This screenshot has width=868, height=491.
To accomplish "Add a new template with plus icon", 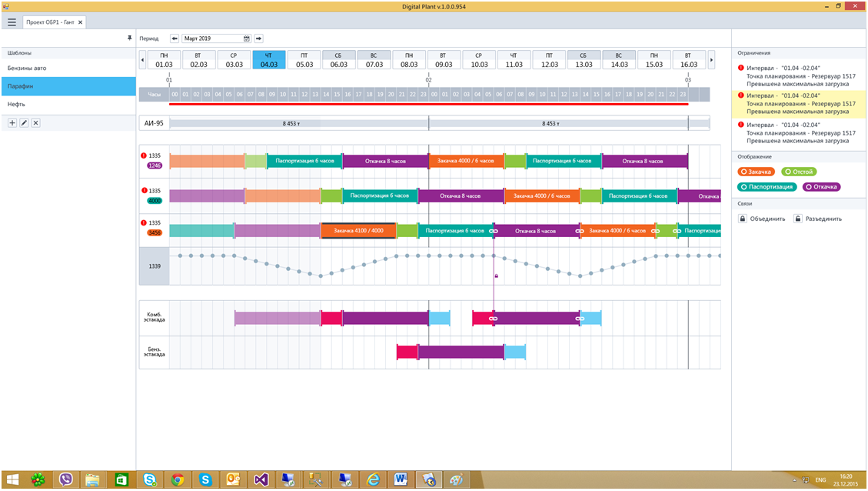I will click(x=12, y=123).
